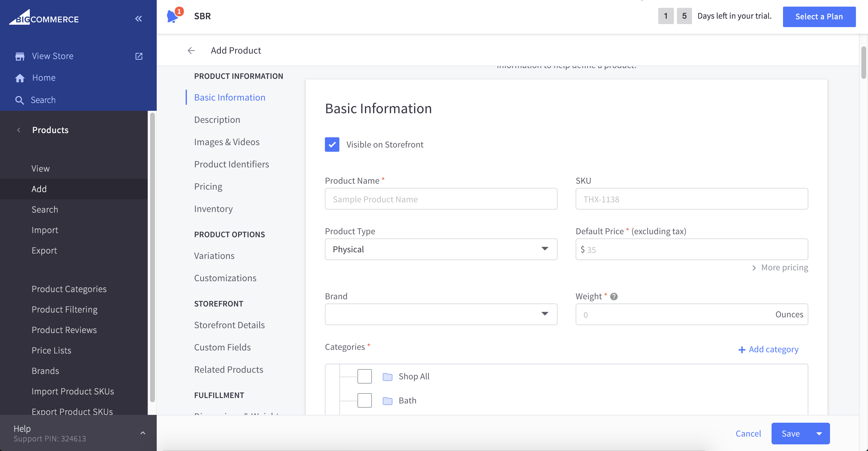Click the SBR store name
This screenshot has height=451, width=868.
pos(202,16)
